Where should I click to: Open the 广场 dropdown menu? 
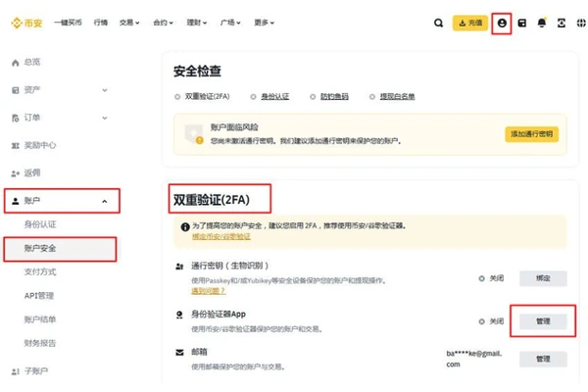click(x=230, y=23)
